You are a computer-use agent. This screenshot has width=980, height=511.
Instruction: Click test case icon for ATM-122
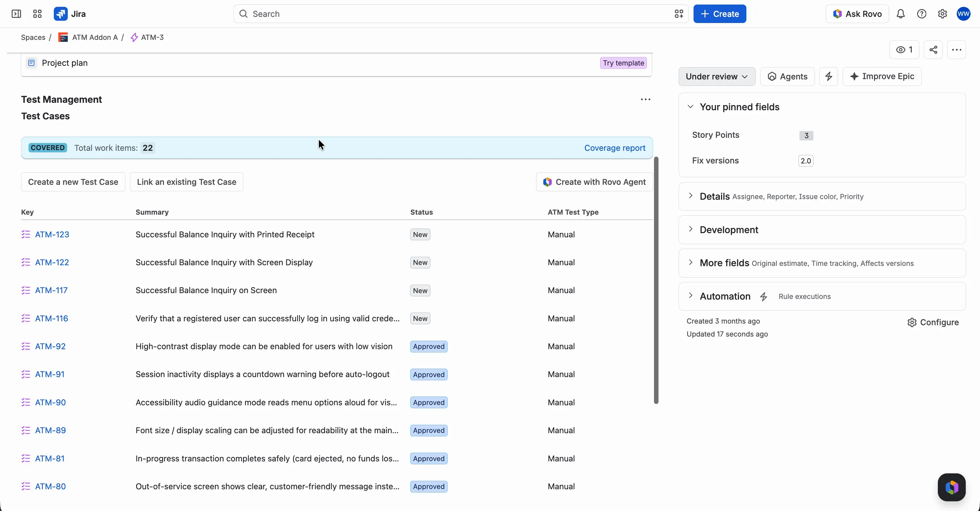(x=26, y=263)
